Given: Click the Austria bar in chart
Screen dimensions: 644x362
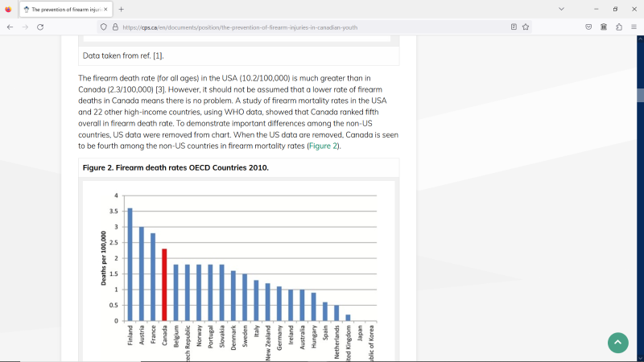Looking at the screenshot, I should click(142, 274).
